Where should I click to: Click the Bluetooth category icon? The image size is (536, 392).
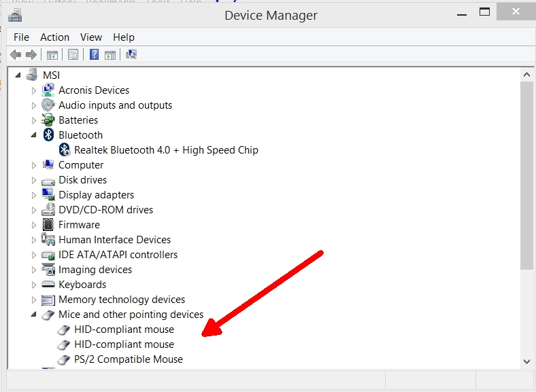tap(48, 135)
